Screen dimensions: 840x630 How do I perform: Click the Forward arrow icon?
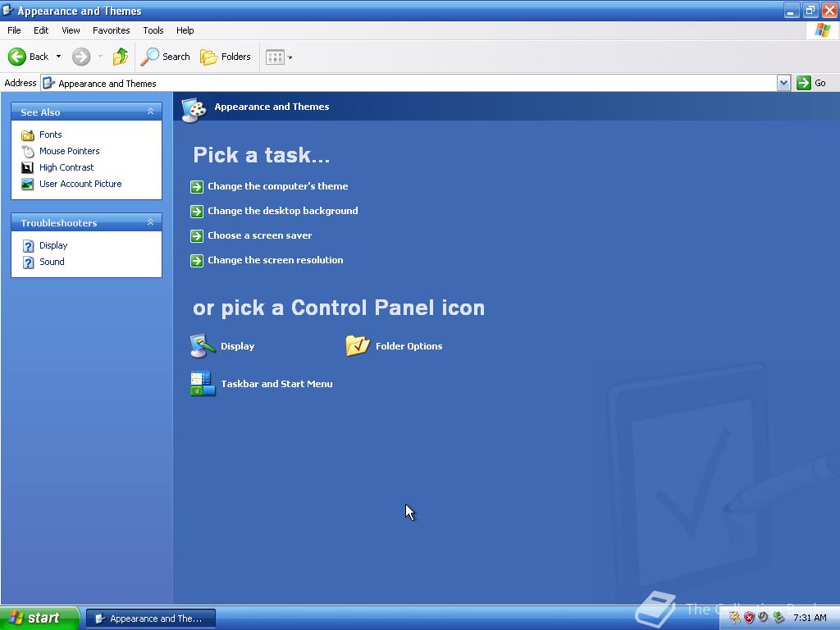81,57
